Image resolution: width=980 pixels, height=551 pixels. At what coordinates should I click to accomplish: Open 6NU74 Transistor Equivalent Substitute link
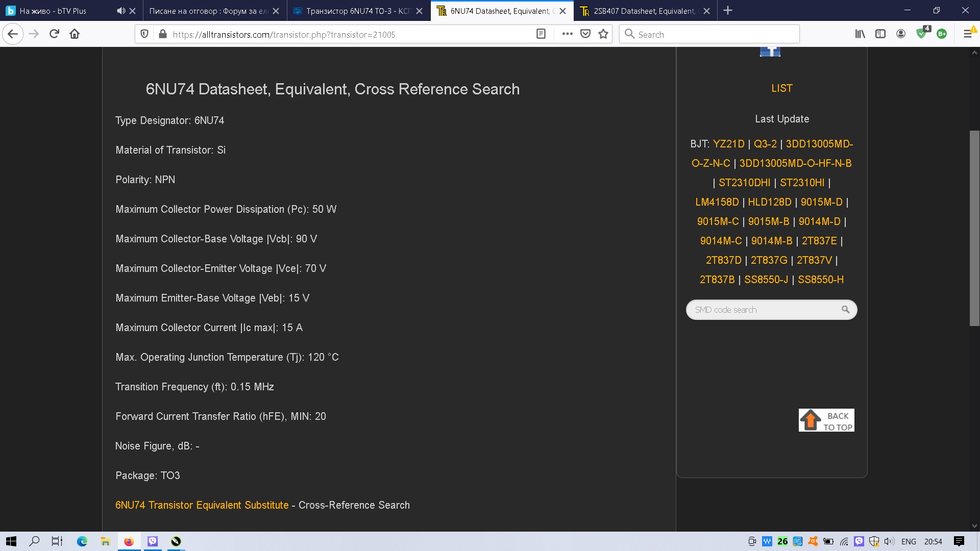click(202, 505)
